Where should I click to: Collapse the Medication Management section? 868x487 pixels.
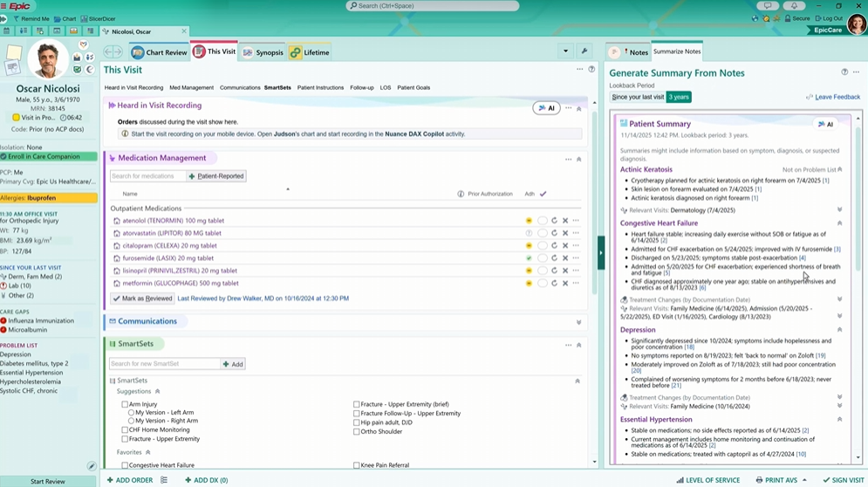pos(578,160)
